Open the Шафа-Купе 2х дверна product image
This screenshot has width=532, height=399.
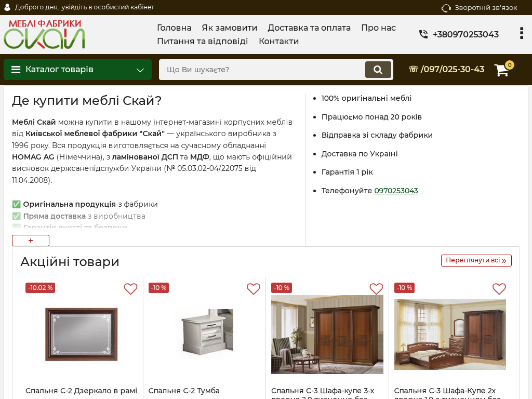450,335
